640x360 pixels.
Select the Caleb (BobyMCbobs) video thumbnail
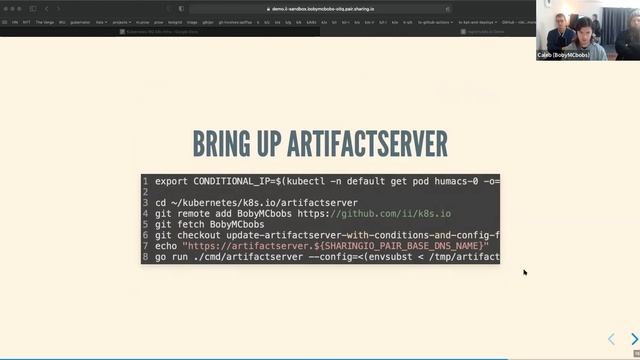point(588,30)
